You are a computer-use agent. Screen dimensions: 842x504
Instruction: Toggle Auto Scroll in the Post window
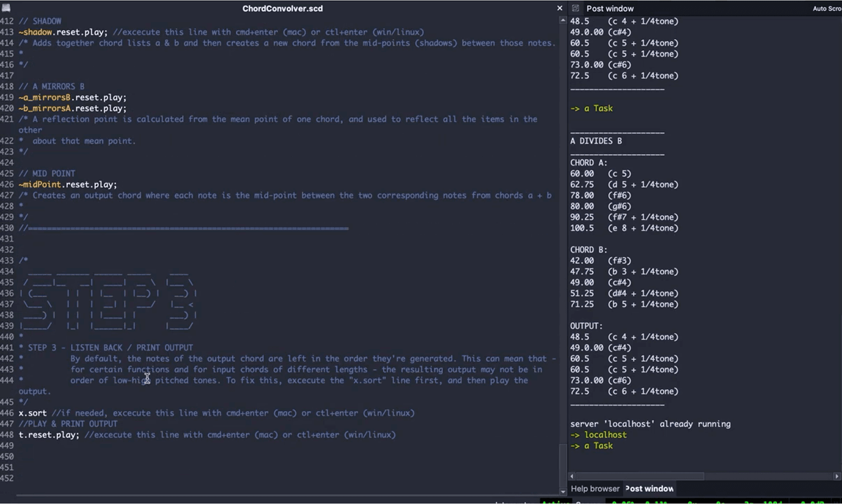(827, 8)
